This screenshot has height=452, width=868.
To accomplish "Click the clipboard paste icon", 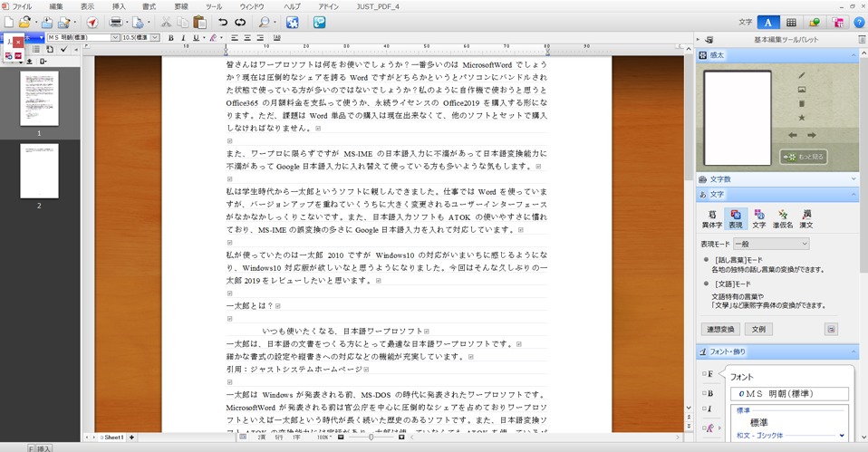I will (x=200, y=22).
